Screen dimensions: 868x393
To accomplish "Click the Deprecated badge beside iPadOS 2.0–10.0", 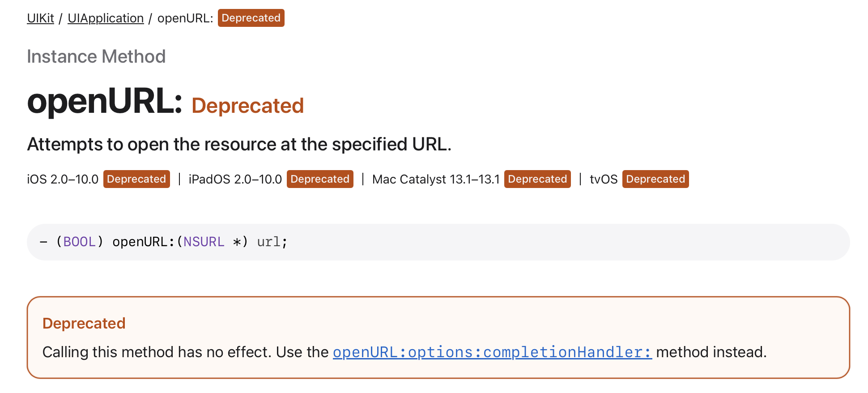I will (320, 179).
